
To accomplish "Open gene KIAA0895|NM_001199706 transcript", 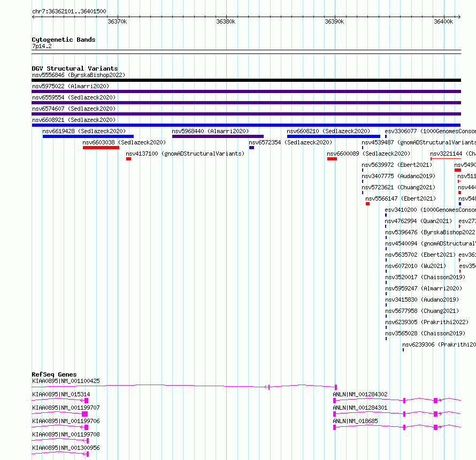I will tap(66, 421).
